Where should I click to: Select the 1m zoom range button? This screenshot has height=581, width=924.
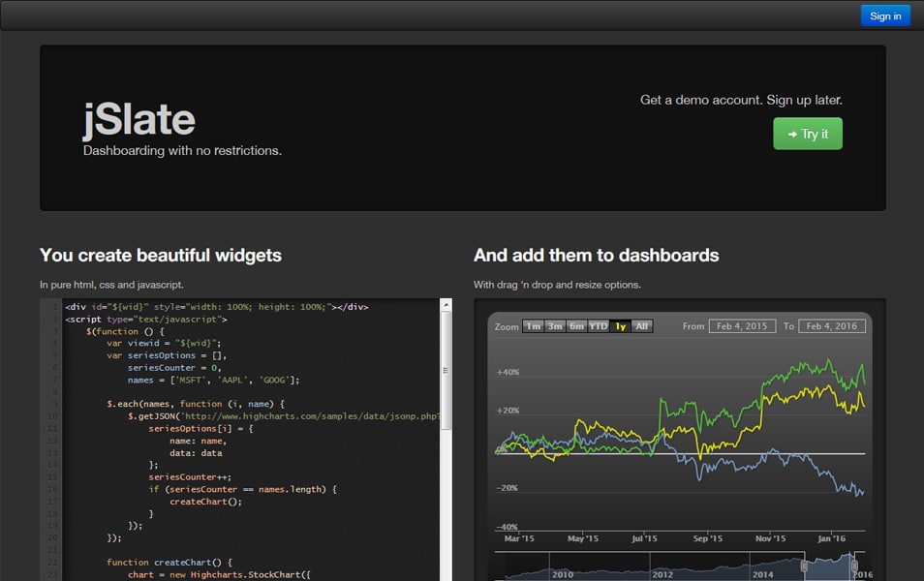point(534,326)
